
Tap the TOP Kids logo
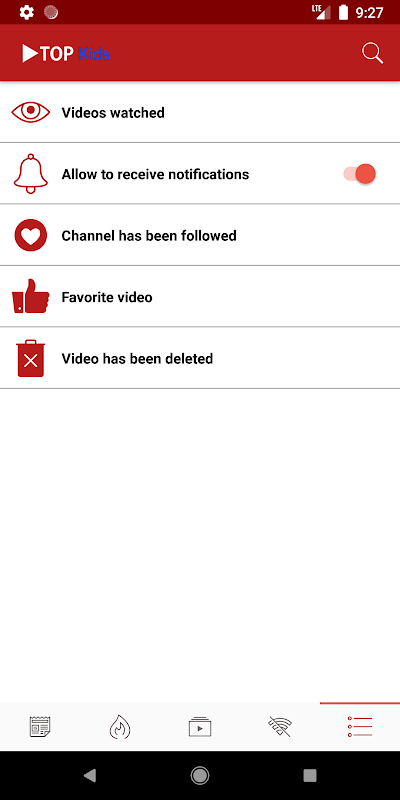pyautogui.click(x=66, y=53)
